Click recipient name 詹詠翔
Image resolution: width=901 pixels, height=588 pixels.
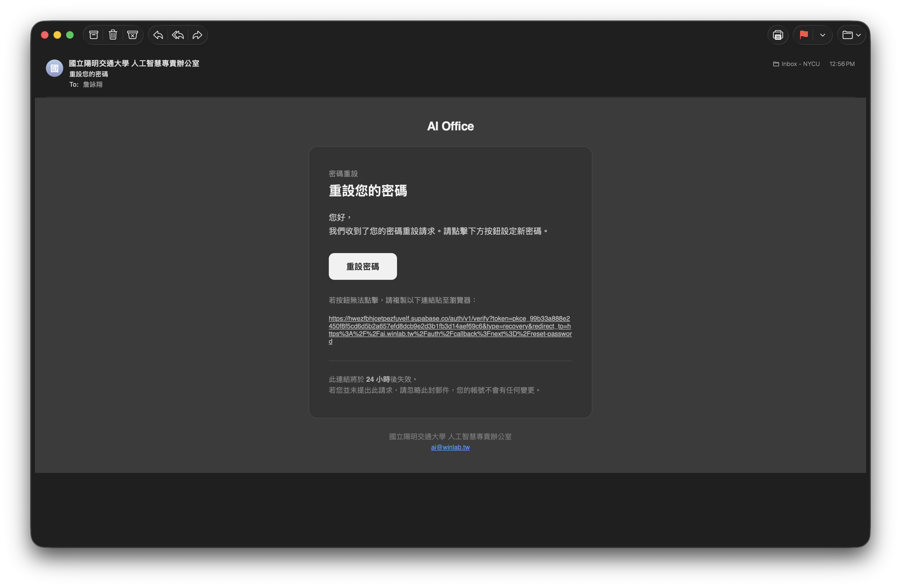(x=93, y=84)
